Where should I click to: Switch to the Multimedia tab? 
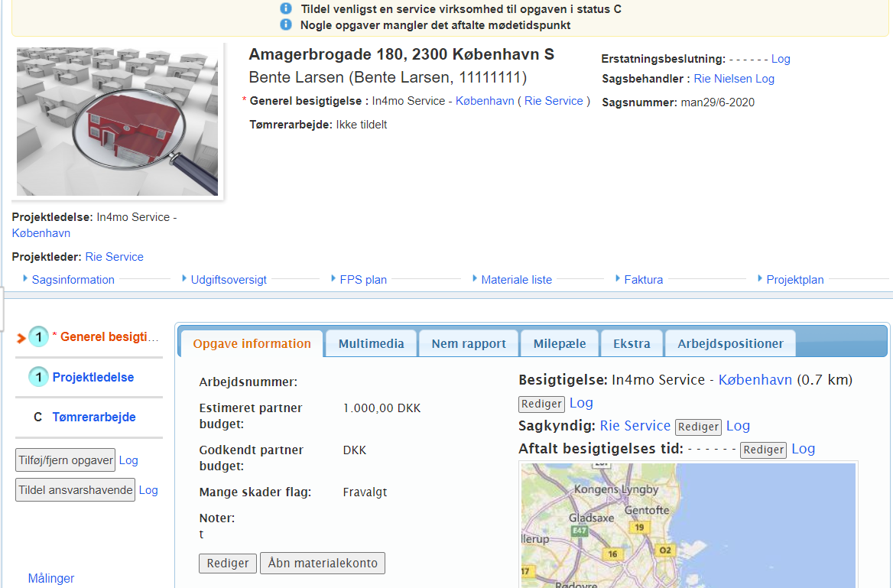click(x=371, y=343)
